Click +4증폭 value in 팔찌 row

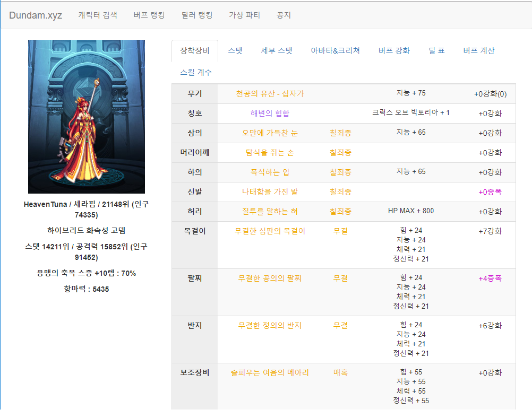pyautogui.click(x=490, y=278)
